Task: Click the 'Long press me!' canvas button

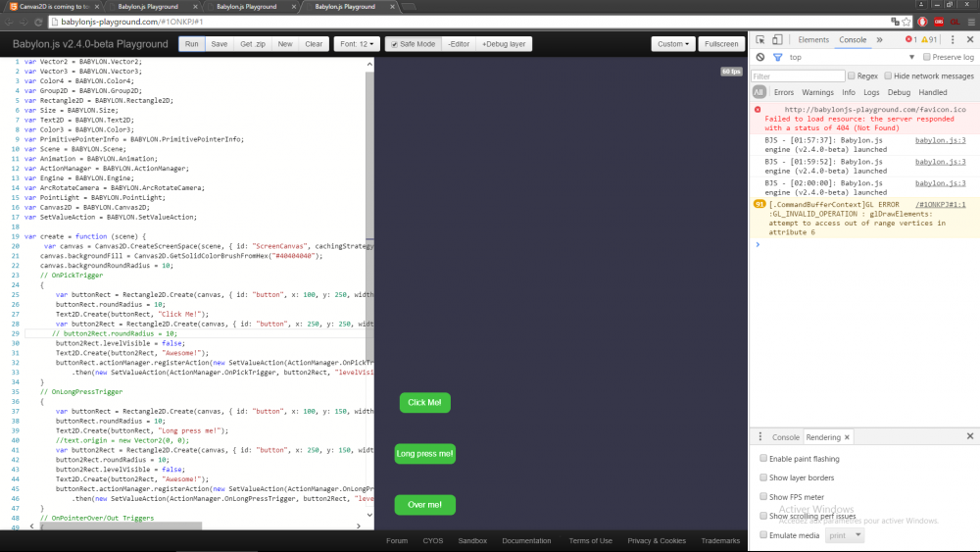Action: 425,454
